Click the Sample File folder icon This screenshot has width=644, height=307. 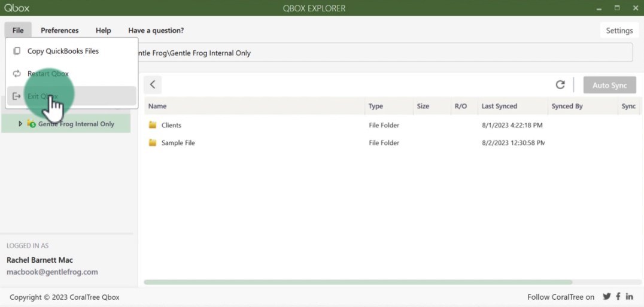point(153,143)
